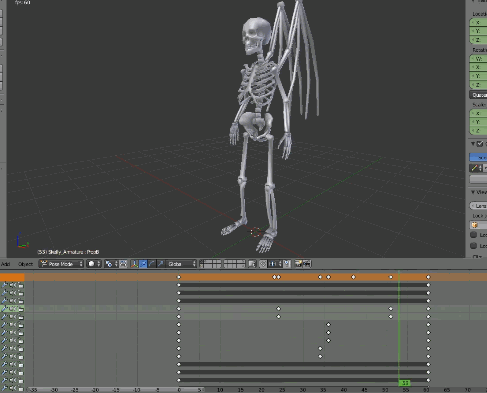Open the pivot point selector dropdown
The width and height of the screenshot is (487, 393).
coord(111,264)
